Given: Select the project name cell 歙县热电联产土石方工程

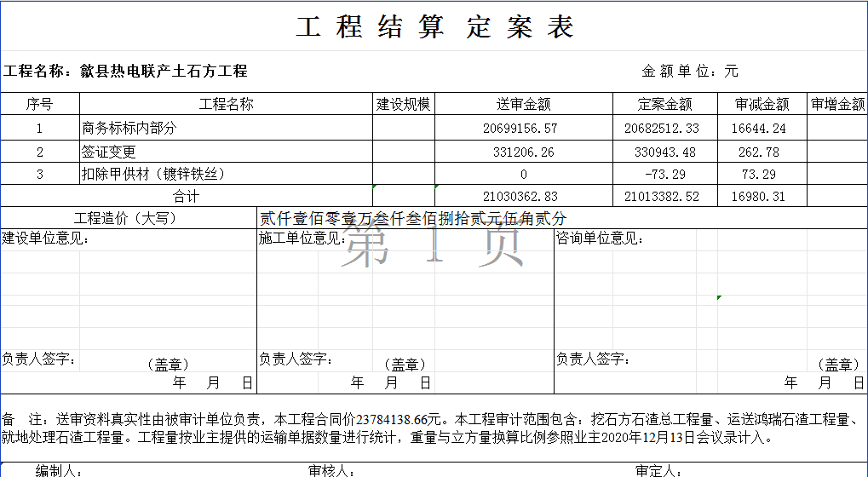Looking at the screenshot, I should (126, 72).
